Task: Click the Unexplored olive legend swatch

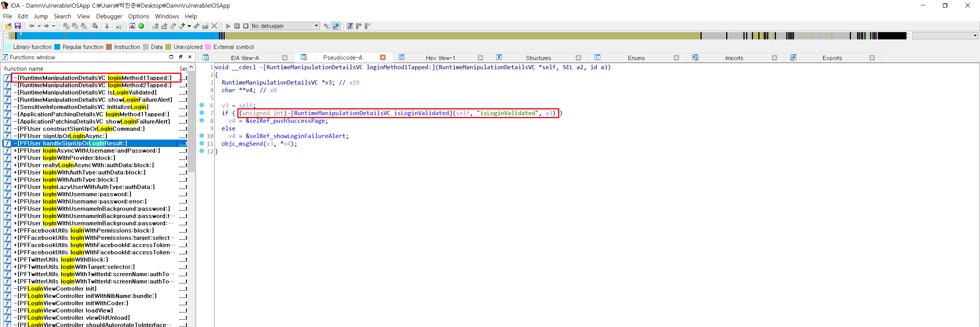Action: click(x=168, y=47)
